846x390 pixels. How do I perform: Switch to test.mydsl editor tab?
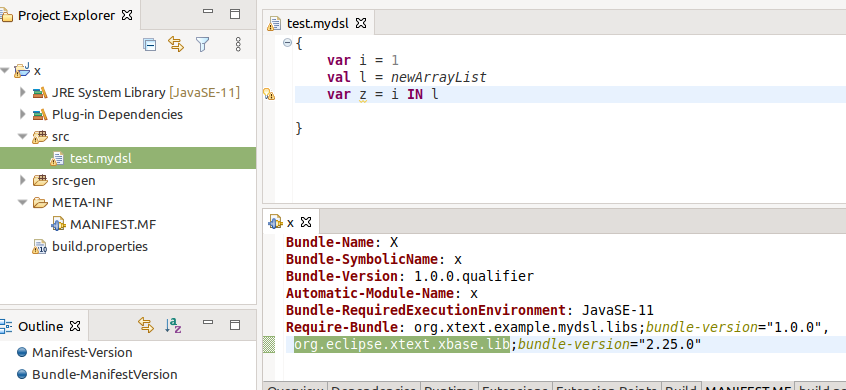[318, 24]
